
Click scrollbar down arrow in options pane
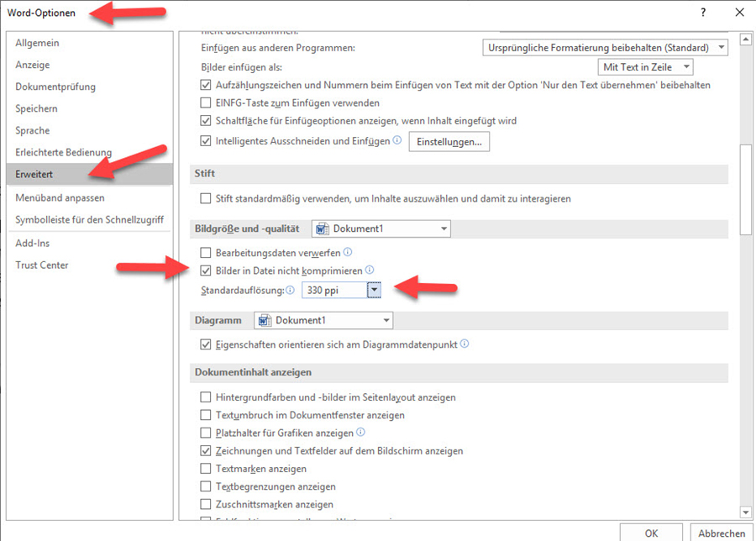point(746,512)
